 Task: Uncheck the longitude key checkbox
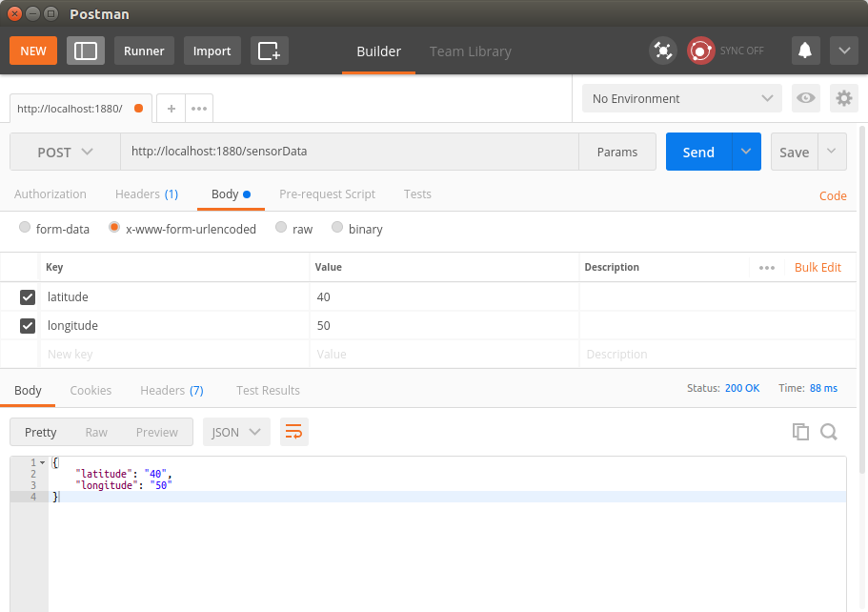[28, 326]
